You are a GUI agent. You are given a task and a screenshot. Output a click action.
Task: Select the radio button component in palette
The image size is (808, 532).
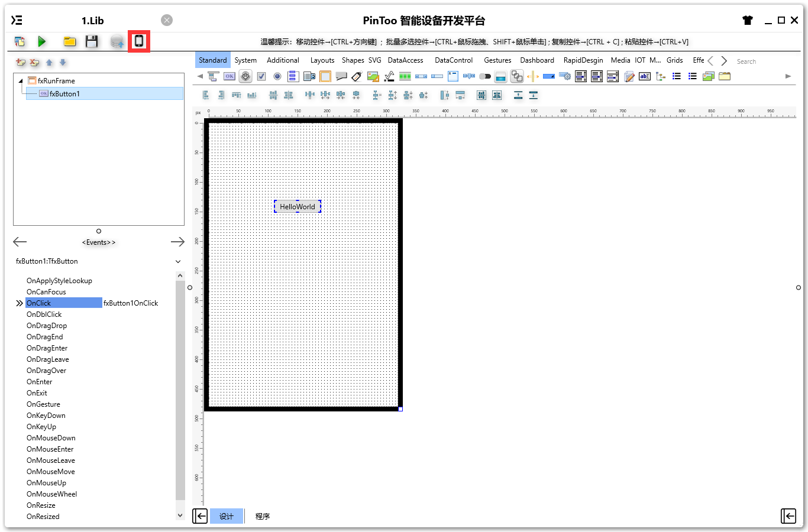click(277, 76)
